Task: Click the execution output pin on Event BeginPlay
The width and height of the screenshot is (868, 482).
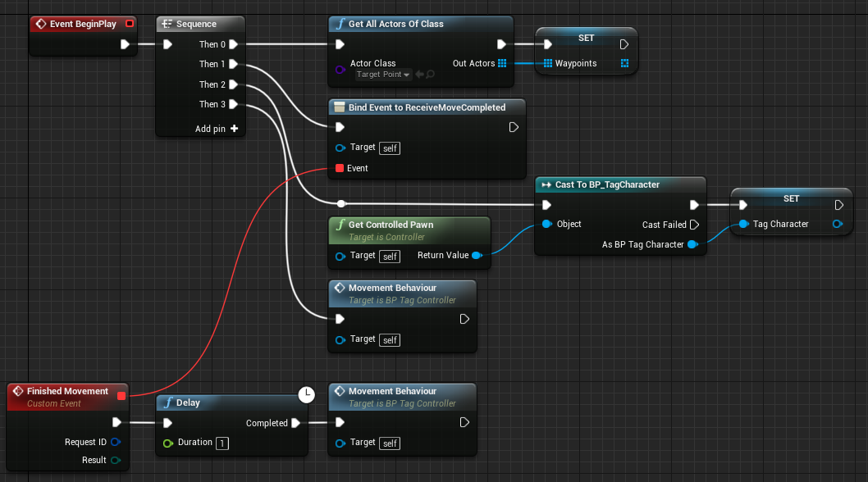Action: pyautogui.click(x=123, y=44)
